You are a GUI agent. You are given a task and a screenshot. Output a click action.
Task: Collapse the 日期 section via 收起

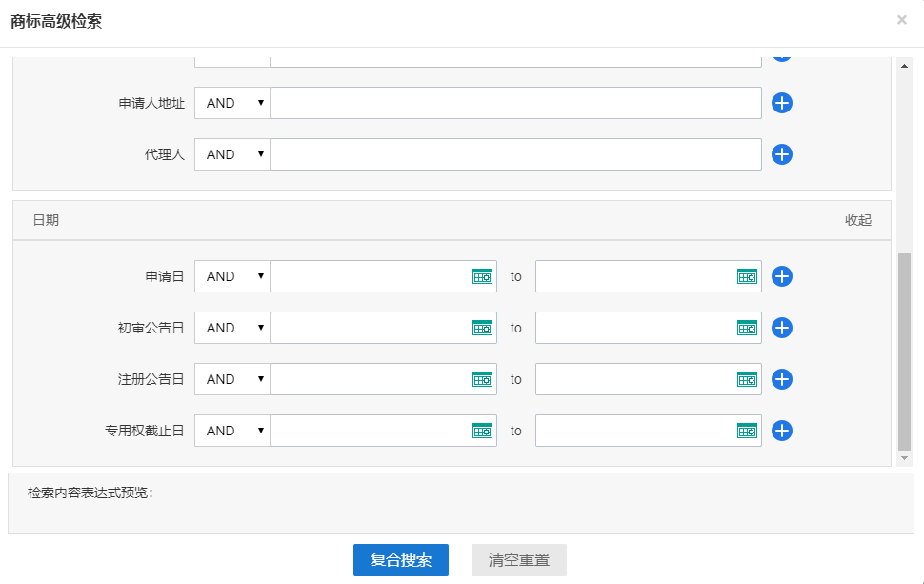coord(857,220)
